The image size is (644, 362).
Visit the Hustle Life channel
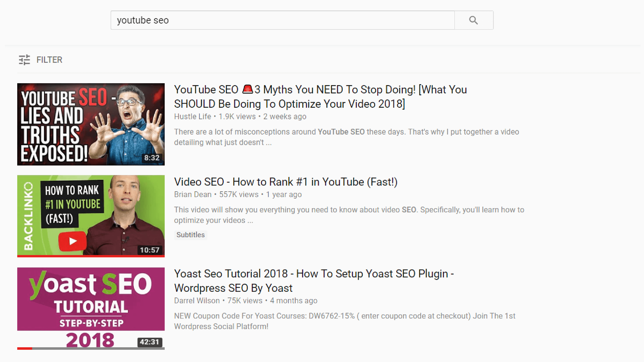click(x=192, y=116)
